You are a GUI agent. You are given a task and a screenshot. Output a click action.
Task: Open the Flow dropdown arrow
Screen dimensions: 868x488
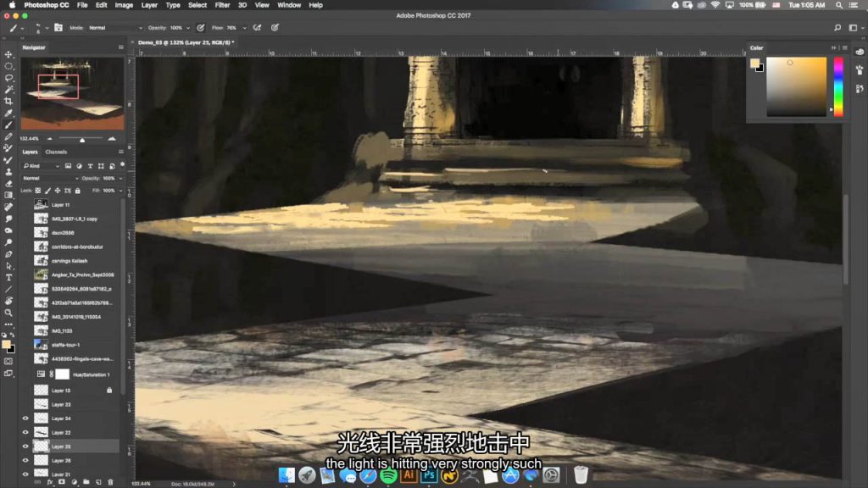(x=245, y=28)
